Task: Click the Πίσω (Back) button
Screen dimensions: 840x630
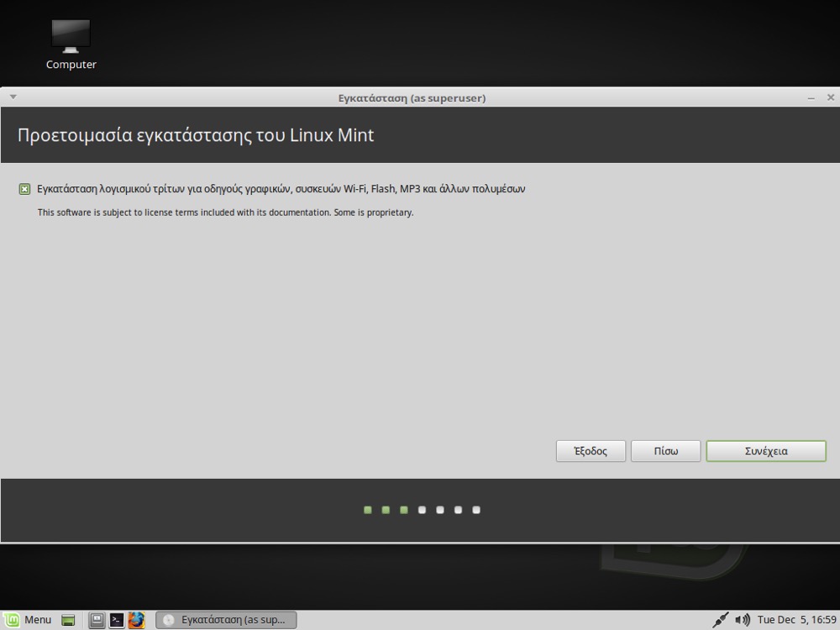Action: tap(666, 451)
